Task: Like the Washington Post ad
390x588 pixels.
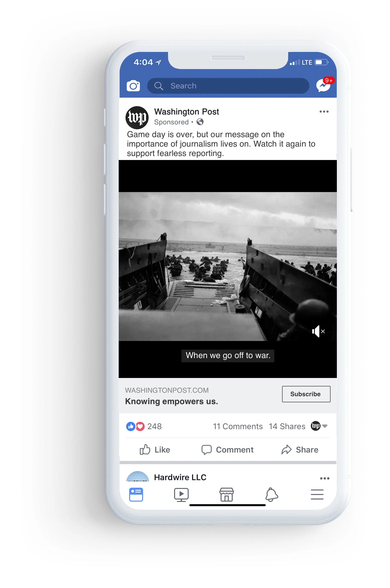Action: pyautogui.click(x=155, y=450)
